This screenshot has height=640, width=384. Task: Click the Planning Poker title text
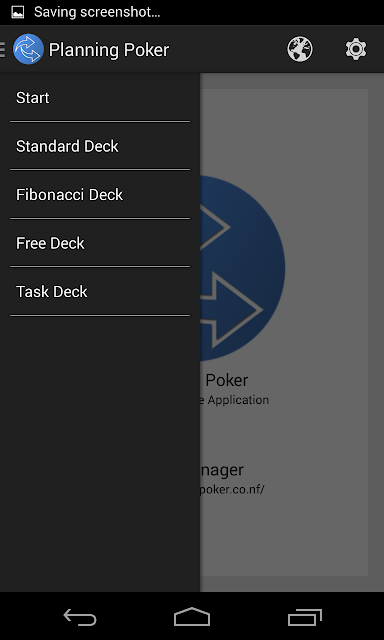pos(109,50)
